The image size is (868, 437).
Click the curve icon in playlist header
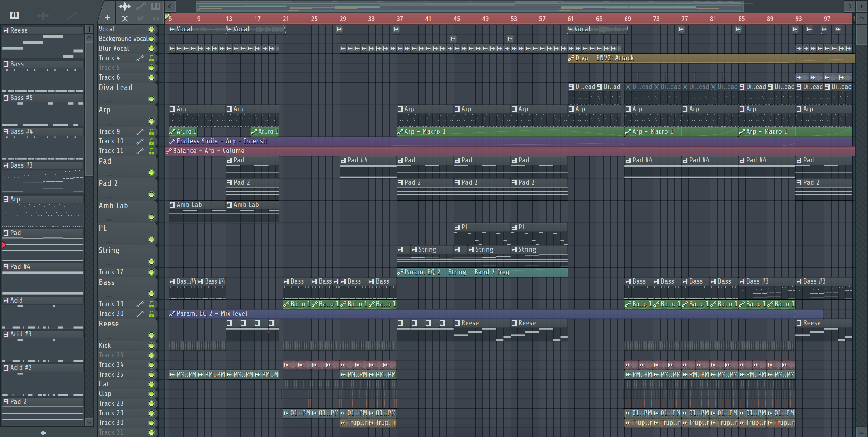(141, 19)
